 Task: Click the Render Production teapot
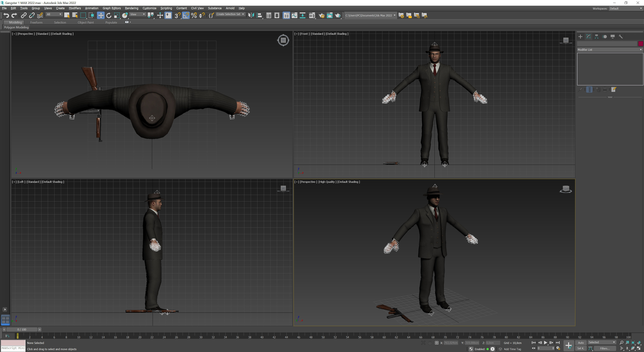coord(338,15)
